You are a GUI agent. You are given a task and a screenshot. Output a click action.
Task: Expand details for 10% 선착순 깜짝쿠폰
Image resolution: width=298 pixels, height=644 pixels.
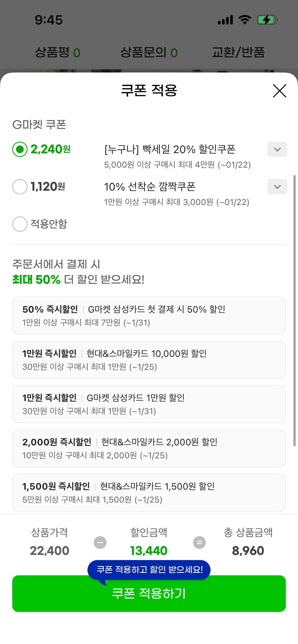click(x=277, y=187)
